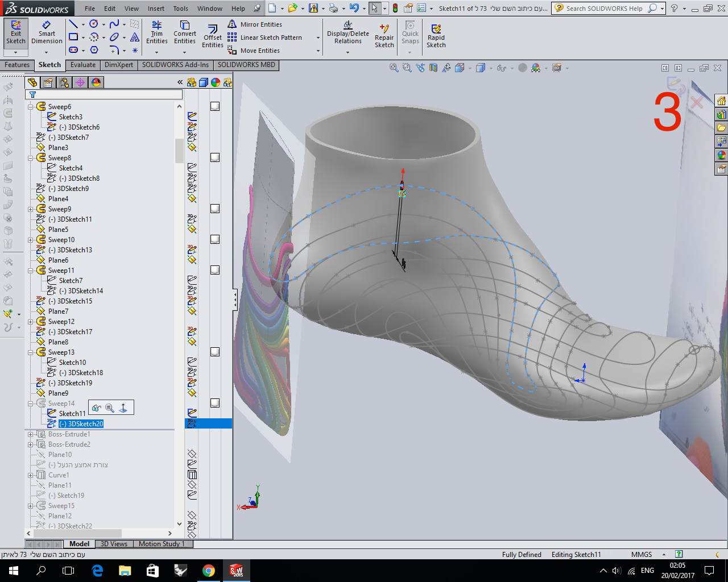
Task: Open Smart Dimension dropdown arrow
Action: point(47,52)
